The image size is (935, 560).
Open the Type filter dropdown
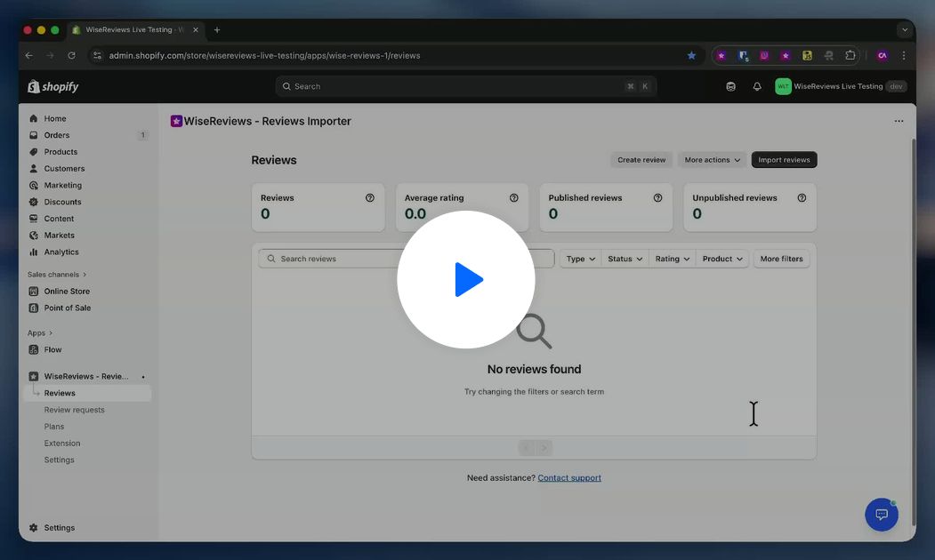[580, 259]
